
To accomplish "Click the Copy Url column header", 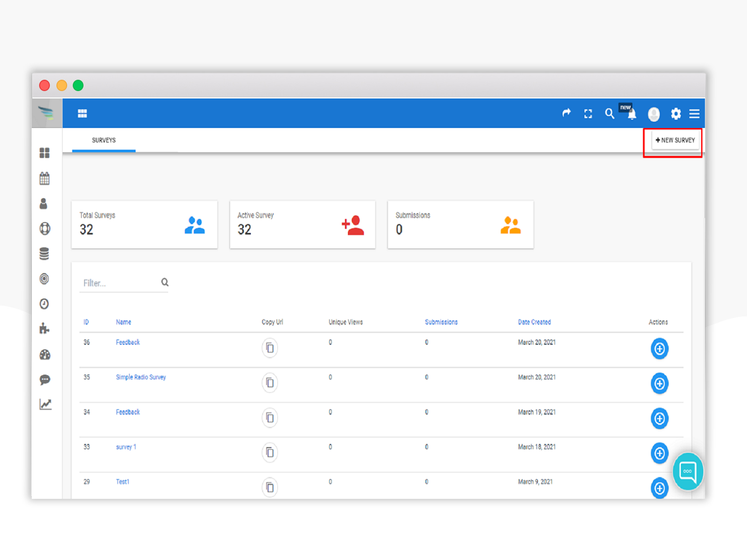I will [x=272, y=322].
